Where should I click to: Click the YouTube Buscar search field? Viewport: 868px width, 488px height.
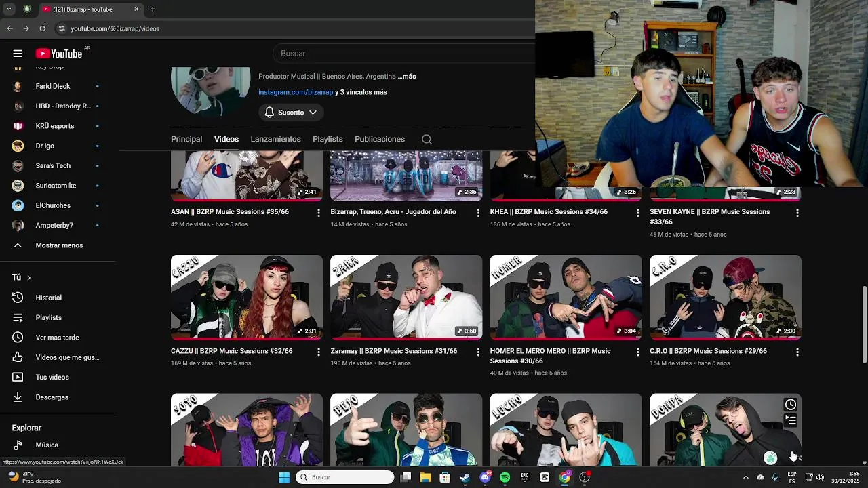tap(404, 54)
